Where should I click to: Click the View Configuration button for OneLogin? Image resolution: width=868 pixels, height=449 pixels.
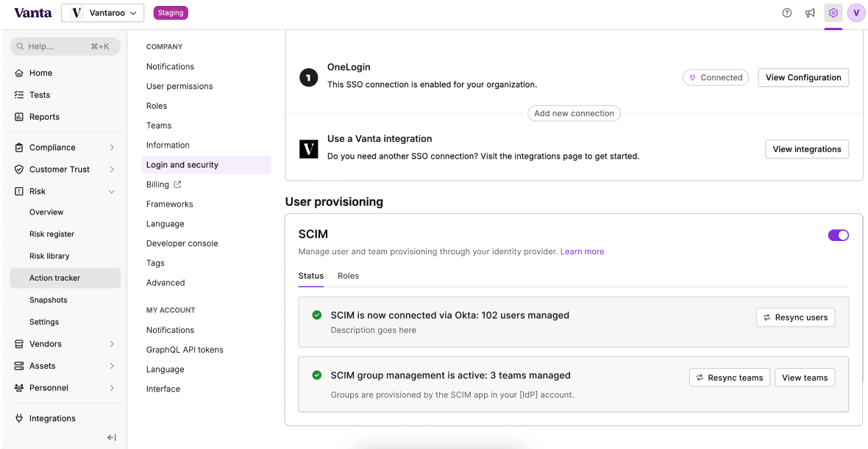[803, 78]
